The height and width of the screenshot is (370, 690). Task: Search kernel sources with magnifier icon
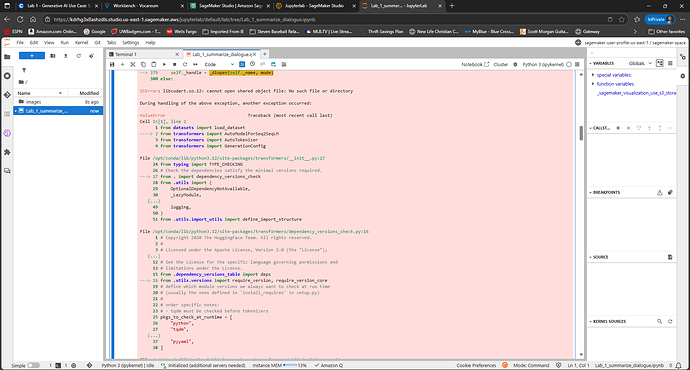pyautogui.click(x=660, y=322)
